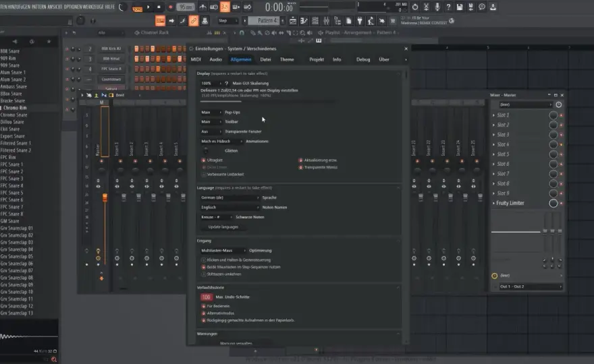Open the Toolbar scaling dropdown

tap(211, 122)
